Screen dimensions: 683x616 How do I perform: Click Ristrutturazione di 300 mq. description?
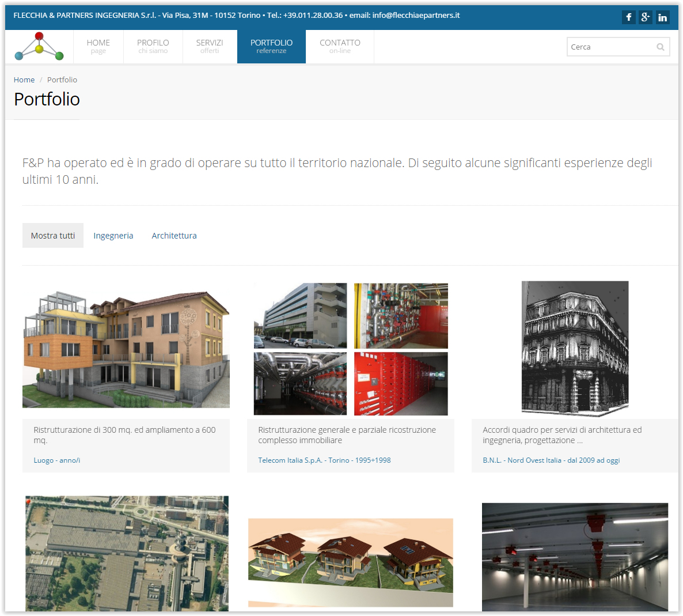(x=124, y=435)
